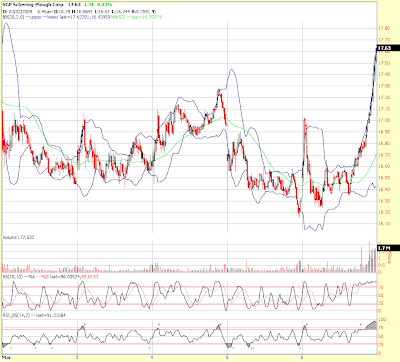Image resolution: width=400 pixels, height=362 pixels.
Task: Click the Volume 177,532 panel label
Action: click(19, 237)
